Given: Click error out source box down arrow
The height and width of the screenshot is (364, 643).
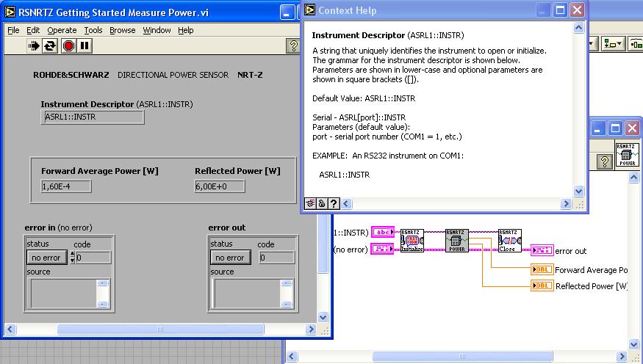Looking at the screenshot, I should (287, 304).
